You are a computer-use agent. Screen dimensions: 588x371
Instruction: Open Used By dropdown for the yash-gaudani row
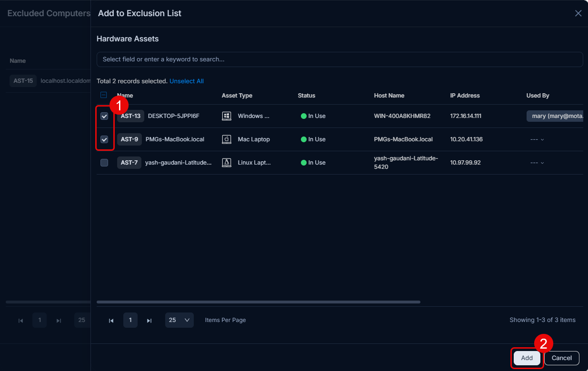pos(537,163)
